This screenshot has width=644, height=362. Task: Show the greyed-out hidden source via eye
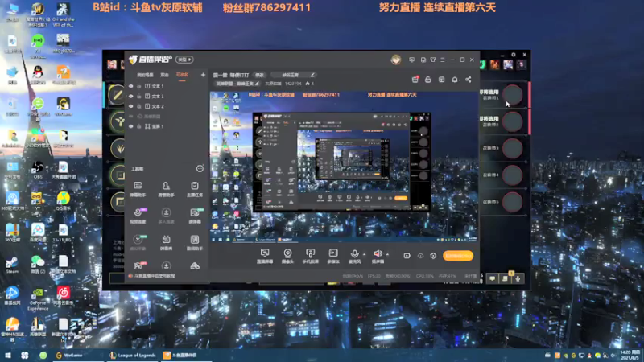[131, 116]
